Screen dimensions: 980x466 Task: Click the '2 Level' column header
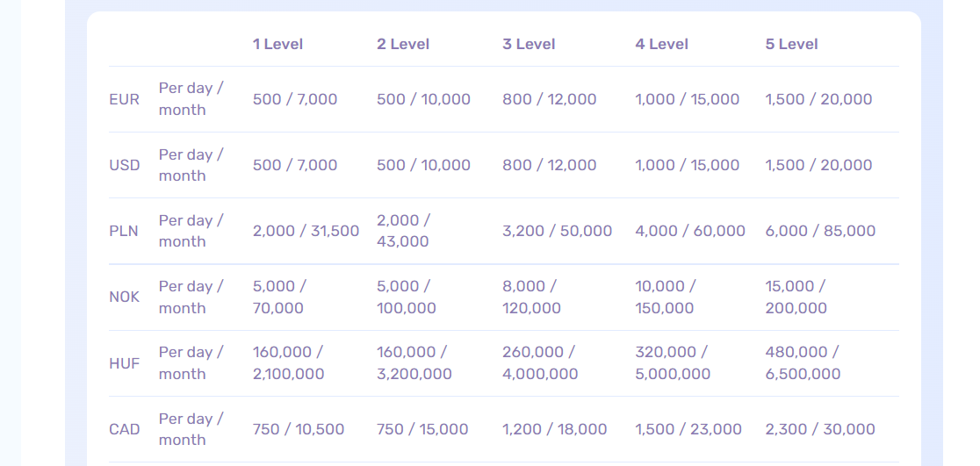(x=402, y=44)
